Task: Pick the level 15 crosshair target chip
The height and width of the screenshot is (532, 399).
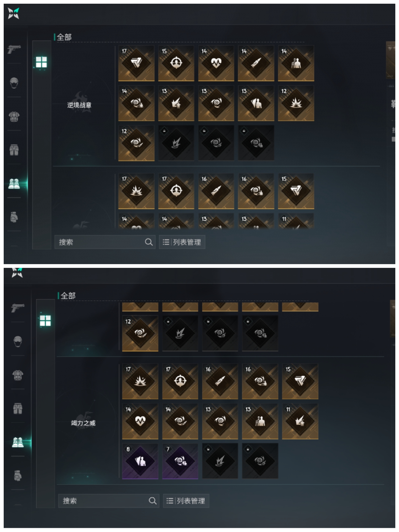Action: pos(176,63)
